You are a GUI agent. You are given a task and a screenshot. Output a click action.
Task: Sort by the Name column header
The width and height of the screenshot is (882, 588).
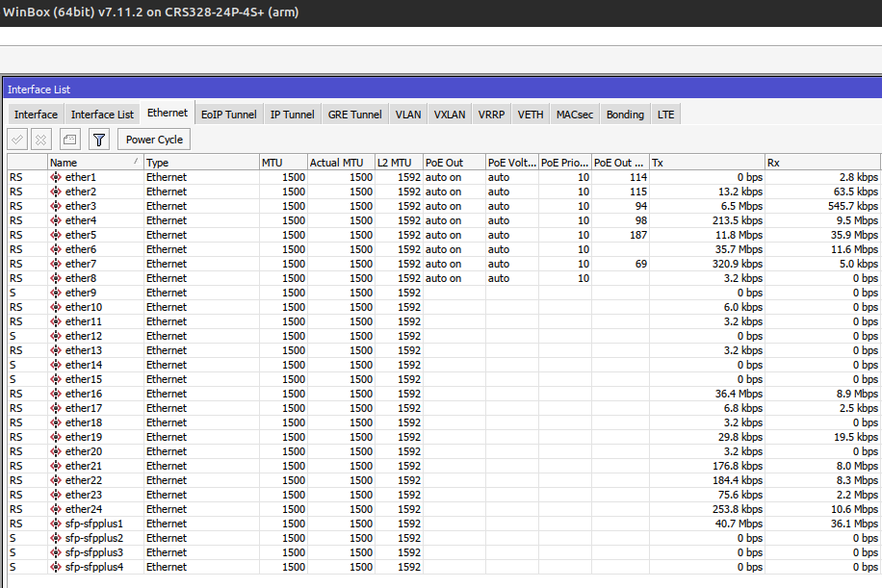(95, 163)
